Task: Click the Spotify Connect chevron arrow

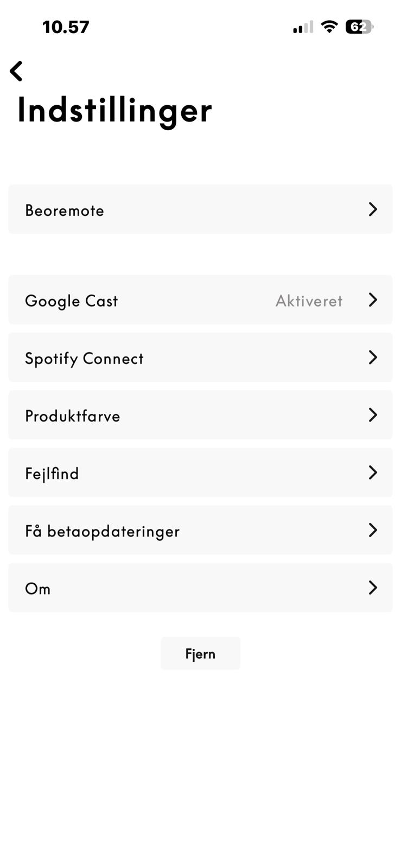Action: [x=373, y=358]
